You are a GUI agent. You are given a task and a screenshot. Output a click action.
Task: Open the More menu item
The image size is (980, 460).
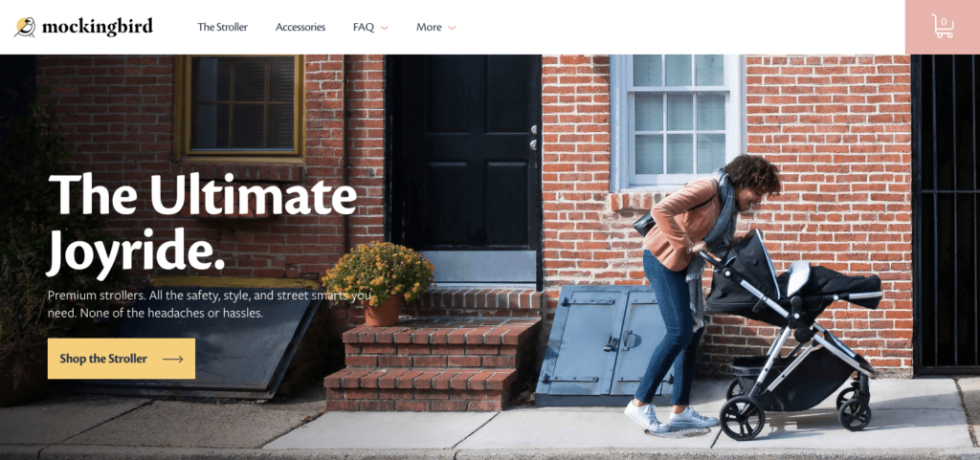(429, 27)
